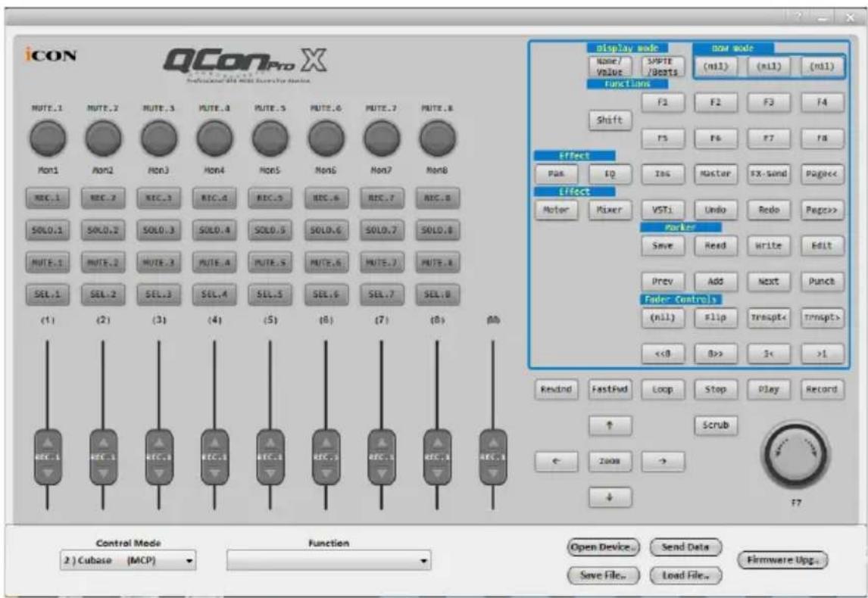Toggle the SOLO.7 button
This screenshot has width=868, height=598.
pos(382,230)
